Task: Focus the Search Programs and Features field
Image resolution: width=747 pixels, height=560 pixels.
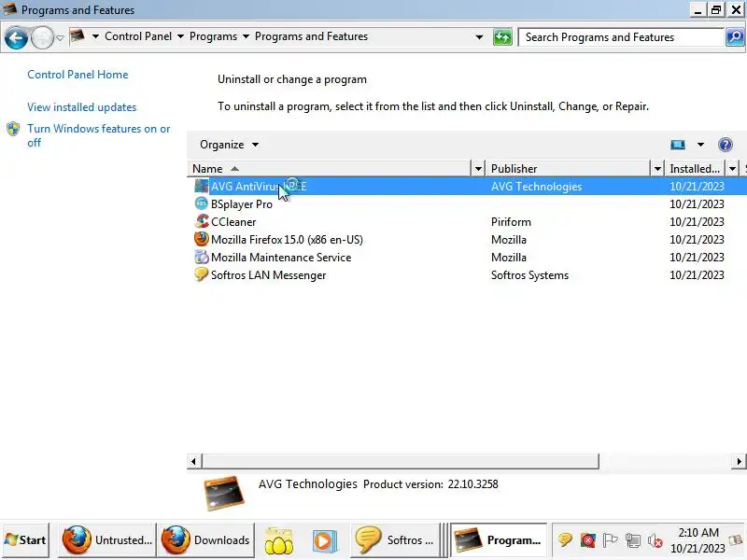Action: coord(621,37)
